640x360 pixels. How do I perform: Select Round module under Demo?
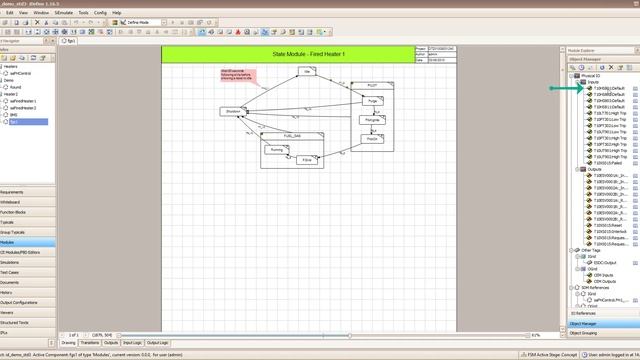[16, 87]
